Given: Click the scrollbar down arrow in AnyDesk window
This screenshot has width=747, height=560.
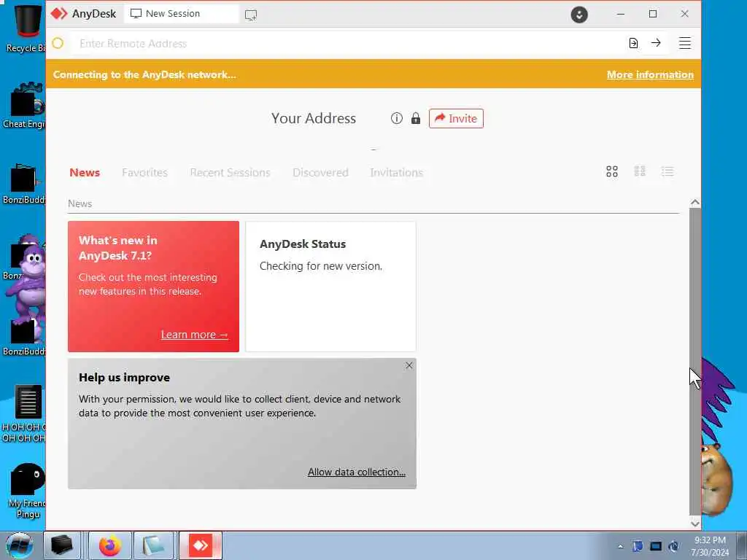Looking at the screenshot, I should (x=695, y=524).
